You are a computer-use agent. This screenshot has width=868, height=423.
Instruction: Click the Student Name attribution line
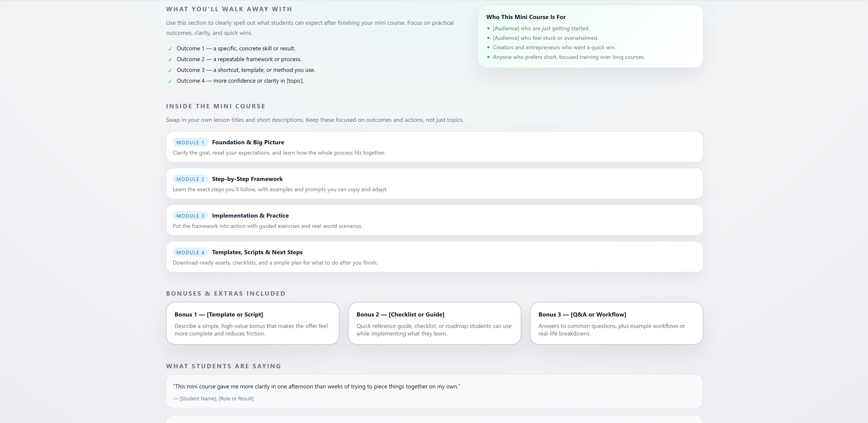(x=213, y=399)
